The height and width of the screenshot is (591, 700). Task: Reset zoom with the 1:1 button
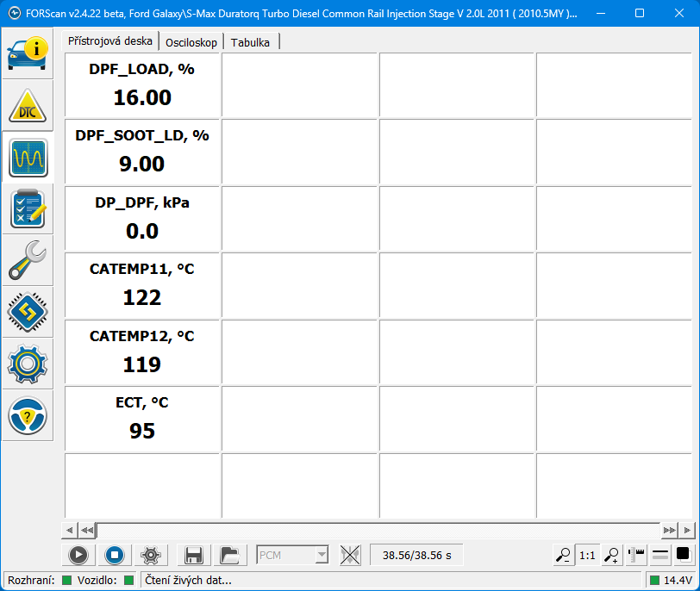pos(587,556)
